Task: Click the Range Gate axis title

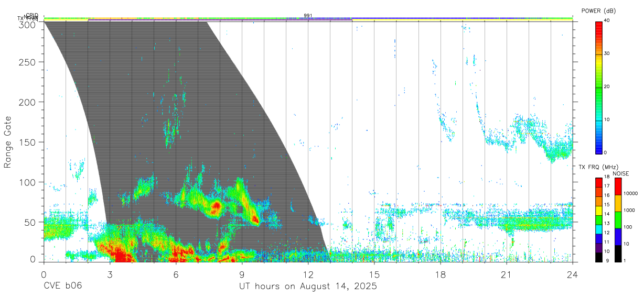Action: 8,142
